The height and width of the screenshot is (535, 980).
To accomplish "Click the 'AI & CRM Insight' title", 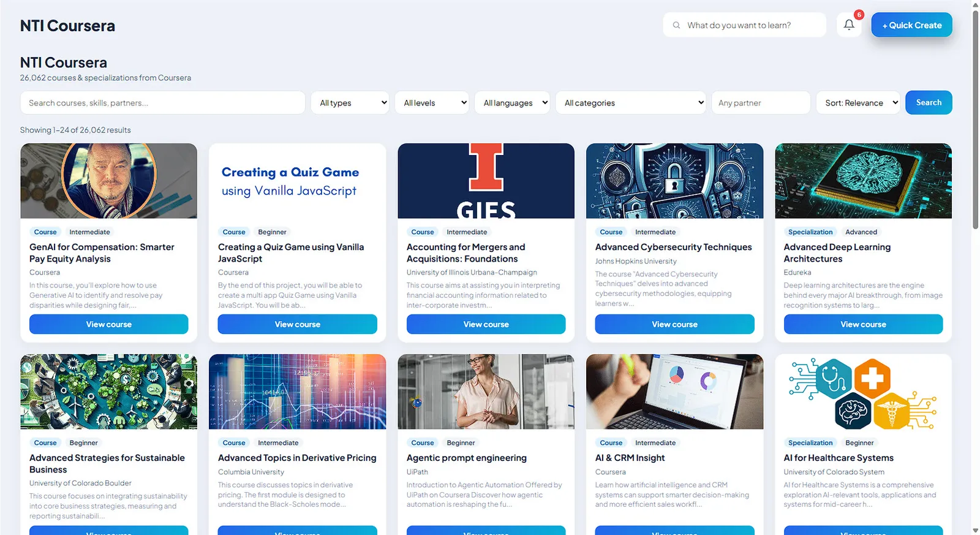I will [630, 458].
